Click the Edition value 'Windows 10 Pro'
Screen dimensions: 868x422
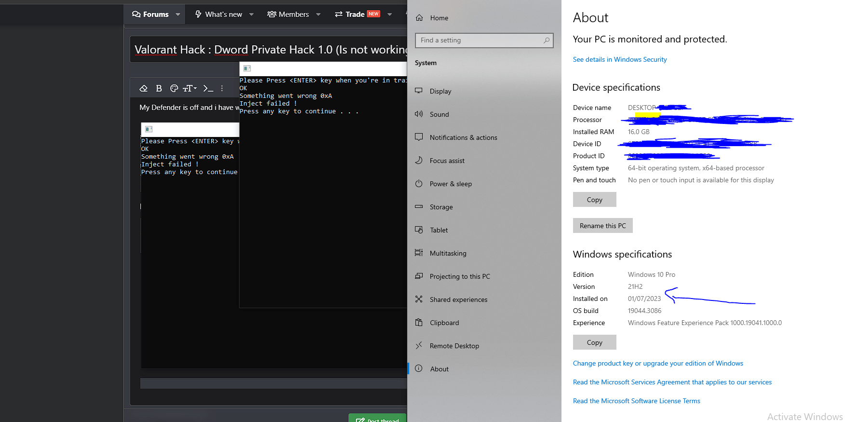pos(652,274)
